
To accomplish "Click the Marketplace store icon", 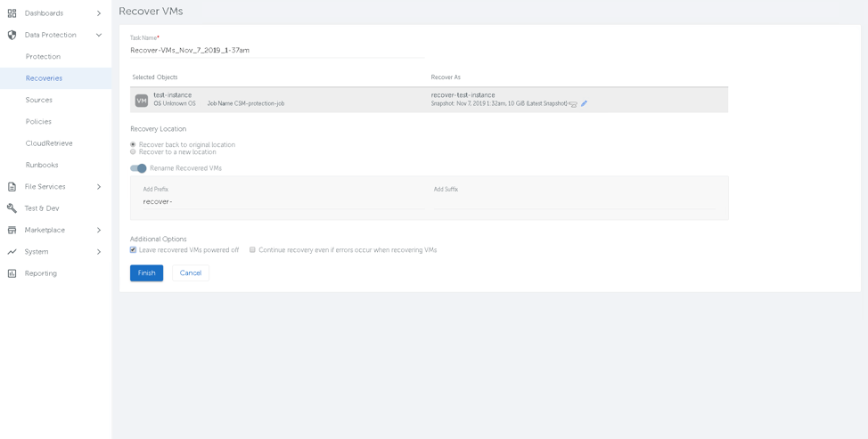I will tap(12, 230).
